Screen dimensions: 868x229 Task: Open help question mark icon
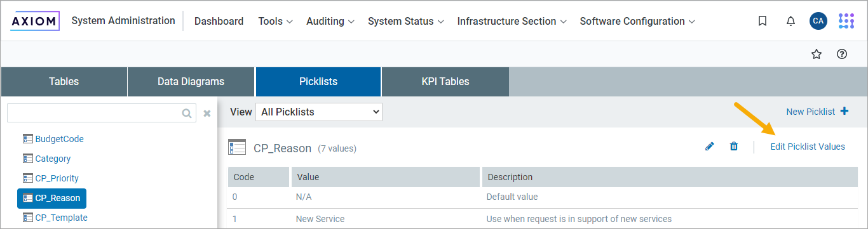(842, 54)
